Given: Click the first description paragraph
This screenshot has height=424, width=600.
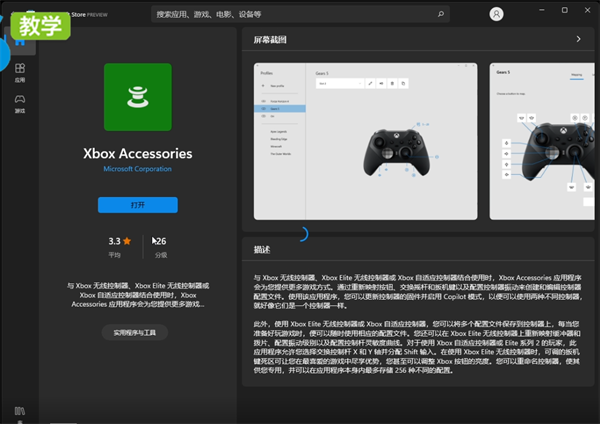Looking at the screenshot, I should (x=417, y=292).
